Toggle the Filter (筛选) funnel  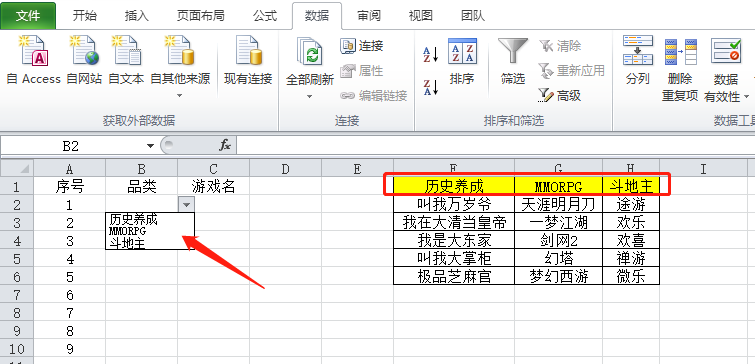click(x=512, y=62)
